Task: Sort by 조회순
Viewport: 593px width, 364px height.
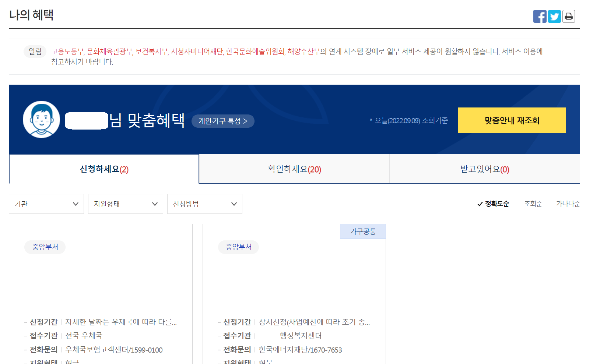Action: (x=533, y=204)
